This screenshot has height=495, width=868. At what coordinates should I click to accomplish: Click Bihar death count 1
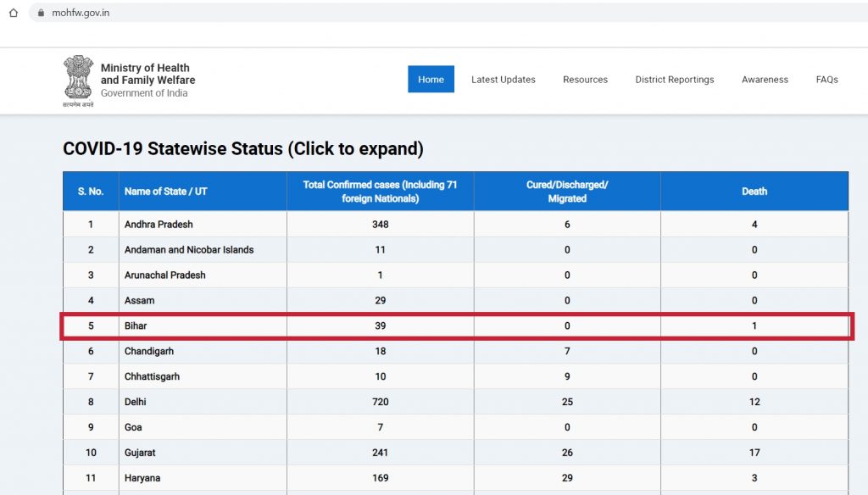pos(754,326)
